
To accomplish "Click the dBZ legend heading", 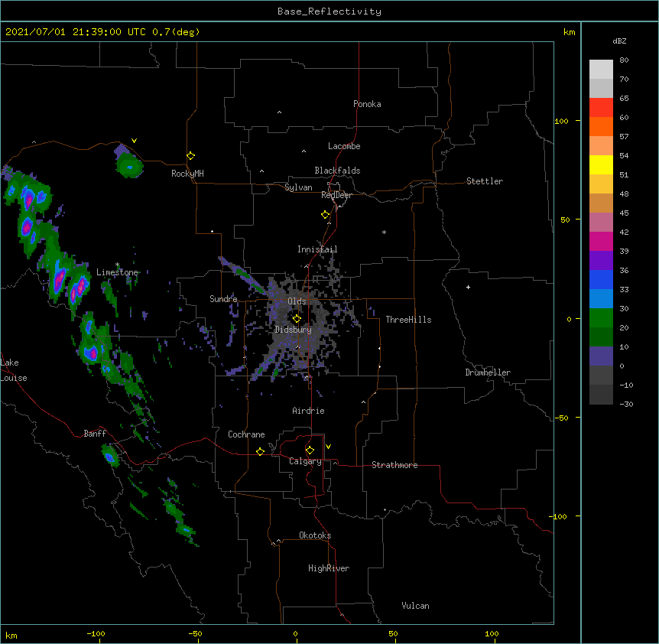I will click(619, 41).
